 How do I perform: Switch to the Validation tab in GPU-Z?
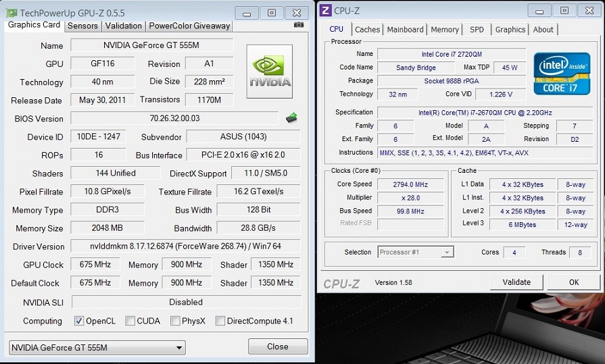pyautogui.click(x=124, y=26)
